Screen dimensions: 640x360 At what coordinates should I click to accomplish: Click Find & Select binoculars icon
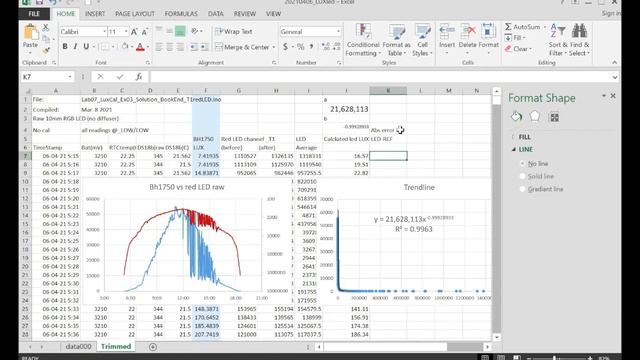tap(579, 31)
